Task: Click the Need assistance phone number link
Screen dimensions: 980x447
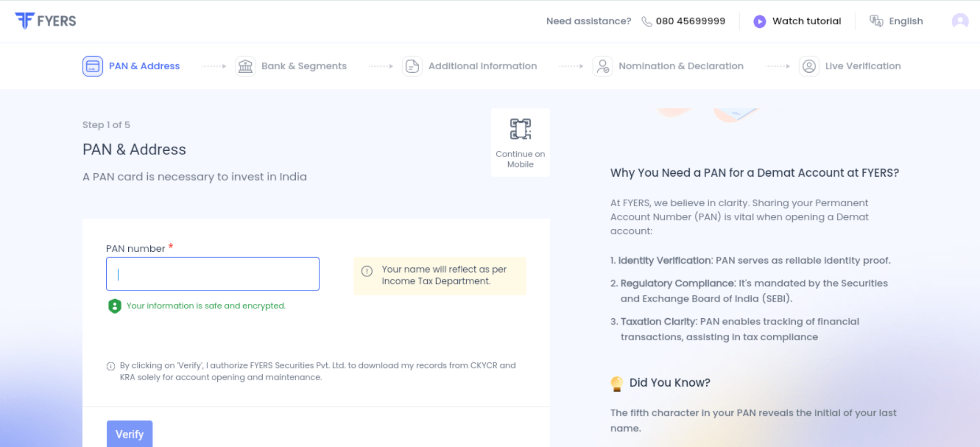Action: coord(690,21)
